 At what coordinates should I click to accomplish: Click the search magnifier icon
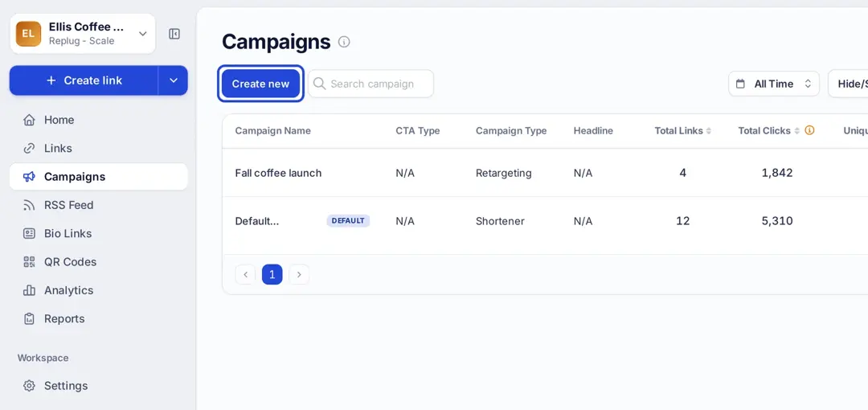[319, 83]
